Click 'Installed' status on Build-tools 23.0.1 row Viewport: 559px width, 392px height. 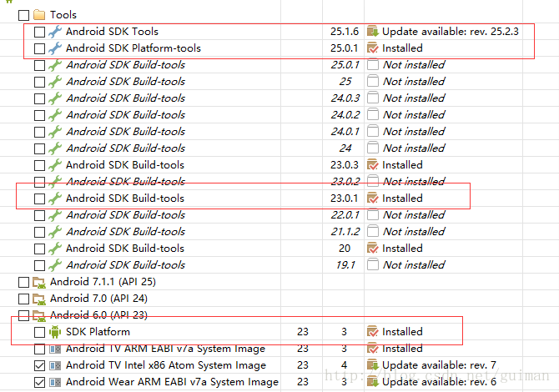point(402,199)
